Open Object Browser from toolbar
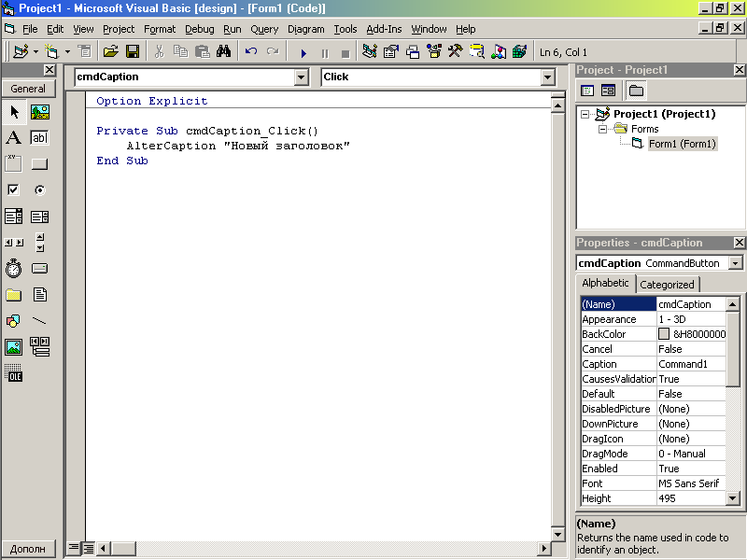 point(434,51)
